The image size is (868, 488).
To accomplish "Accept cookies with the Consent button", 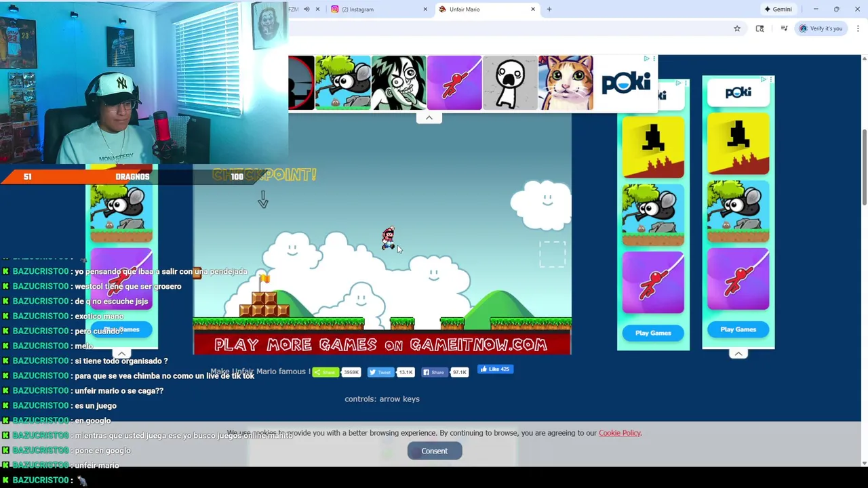I will click(x=435, y=451).
